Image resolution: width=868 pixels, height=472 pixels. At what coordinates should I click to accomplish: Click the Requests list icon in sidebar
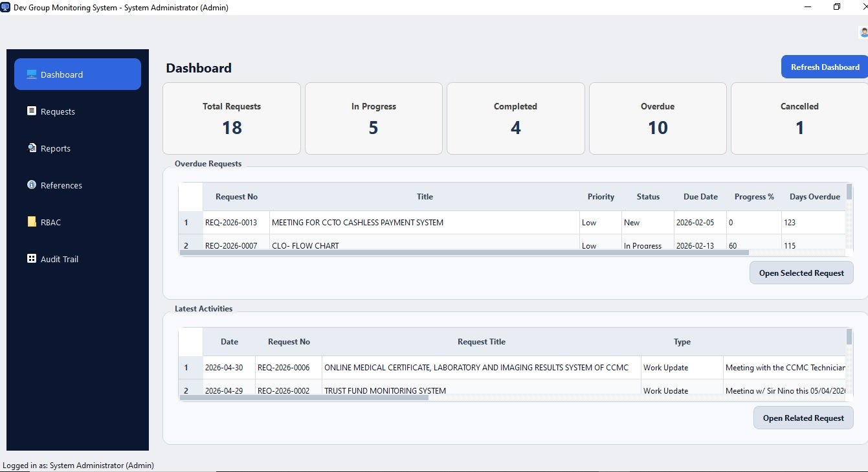(x=31, y=111)
